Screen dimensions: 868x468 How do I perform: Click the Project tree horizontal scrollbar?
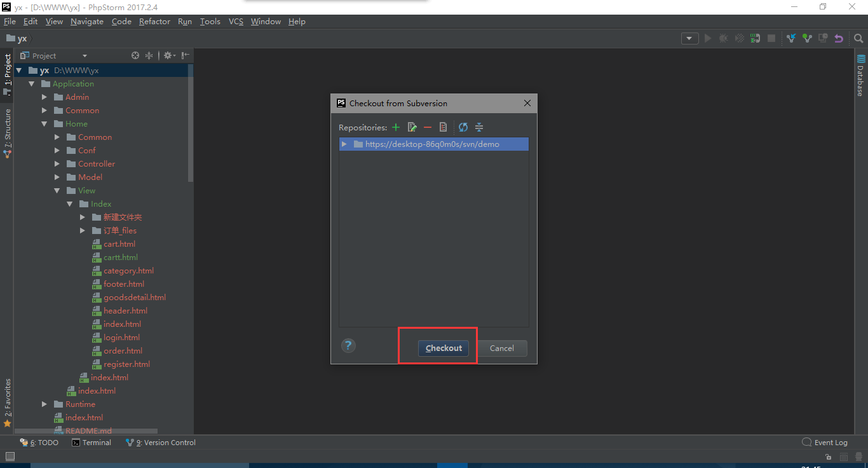(86, 430)
